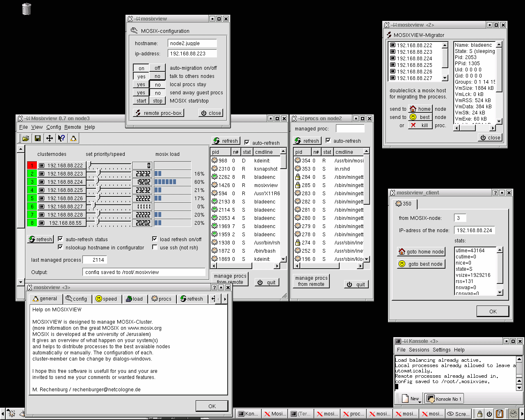
Task: Click MOSIX stop button
Action: [157, 101]
